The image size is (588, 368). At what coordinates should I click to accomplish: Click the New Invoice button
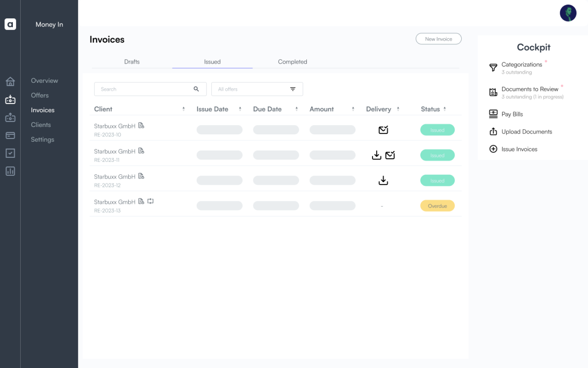pyautogui.click(x=438, y=39)
